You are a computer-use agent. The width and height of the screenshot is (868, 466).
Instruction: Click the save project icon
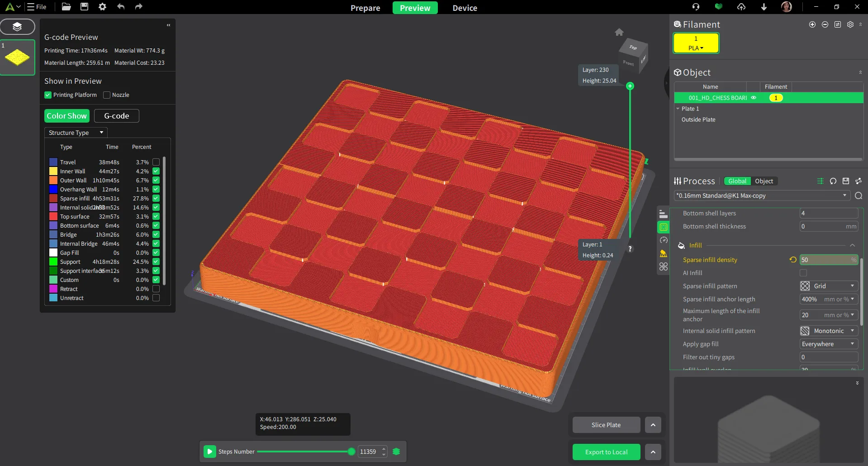[x=84, y=7]
